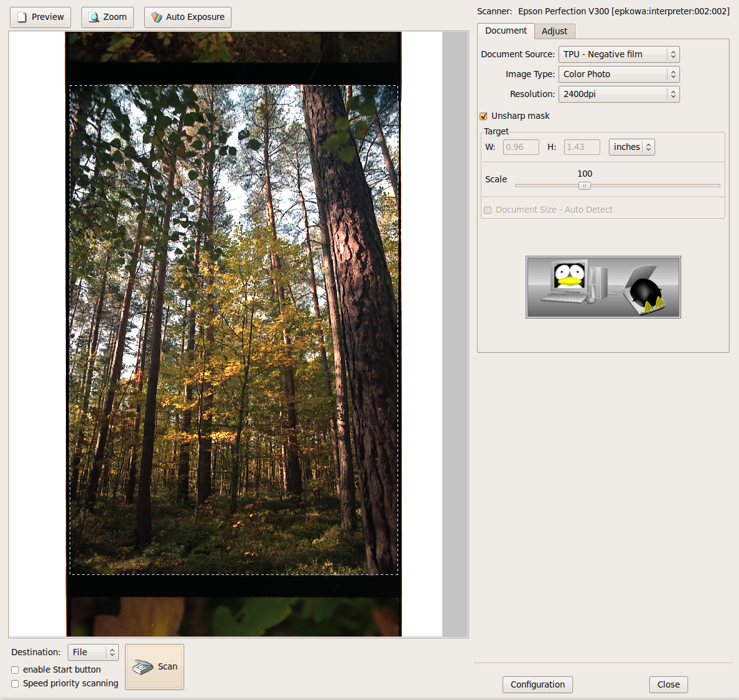Screen dimensions: 739x700
Task: Open the Resolution dropdown
Action: tap(619, 94)
